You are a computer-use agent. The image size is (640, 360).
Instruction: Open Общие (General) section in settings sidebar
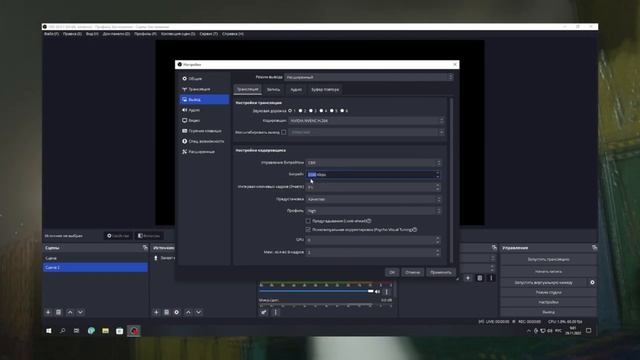tap(204, 78)
